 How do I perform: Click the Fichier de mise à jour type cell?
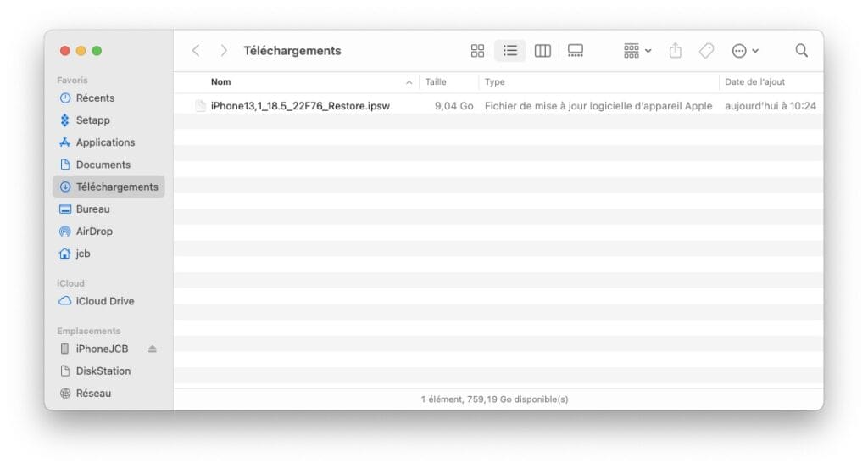598,106
